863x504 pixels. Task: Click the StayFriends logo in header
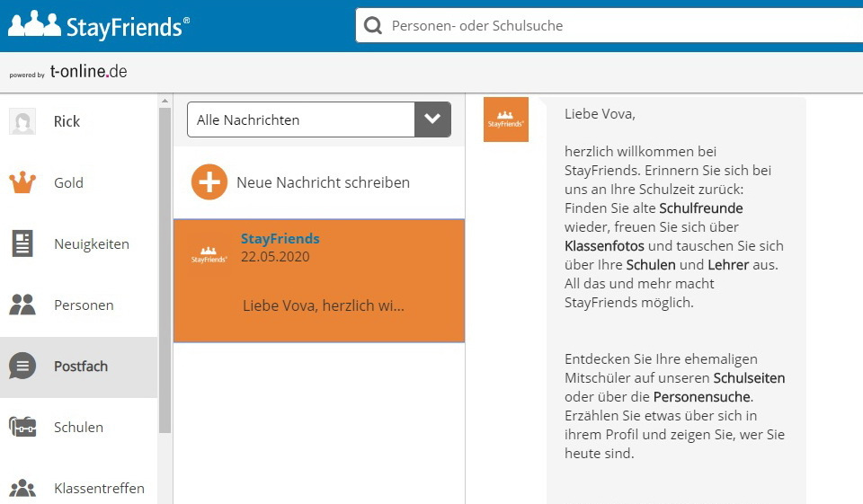[x=99, y=25]
